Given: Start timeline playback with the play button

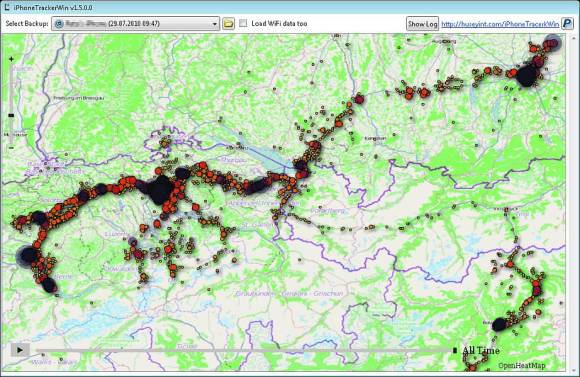Looking at the screenshot, I should 20,350.
